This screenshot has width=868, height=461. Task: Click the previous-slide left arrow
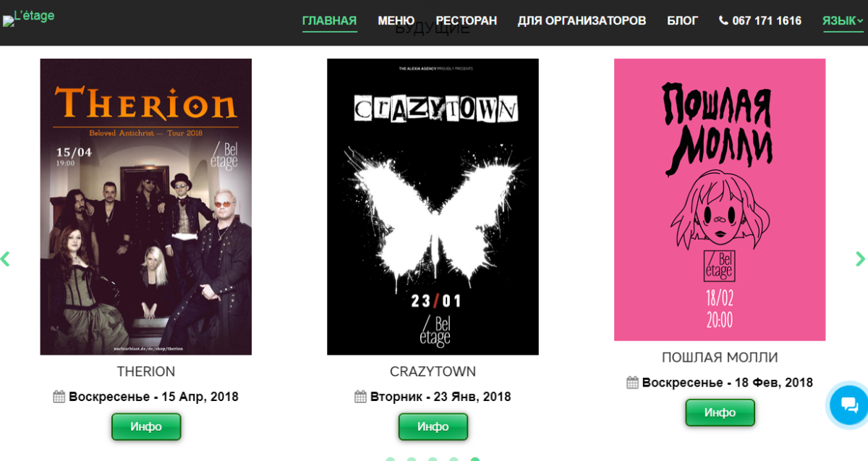click(x=5, y=258)
